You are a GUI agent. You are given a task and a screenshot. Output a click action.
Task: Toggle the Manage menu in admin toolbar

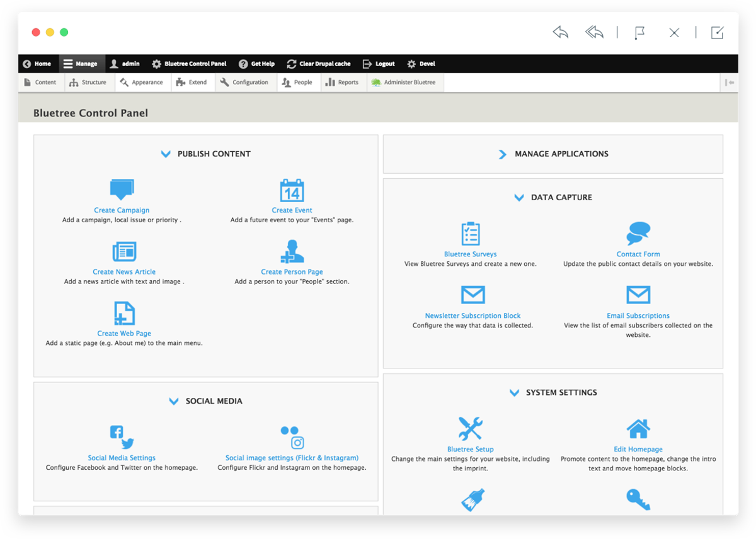(80, 64)
